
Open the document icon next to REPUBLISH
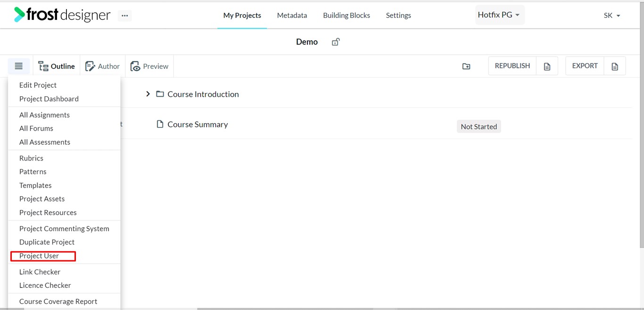pos(547,67)
